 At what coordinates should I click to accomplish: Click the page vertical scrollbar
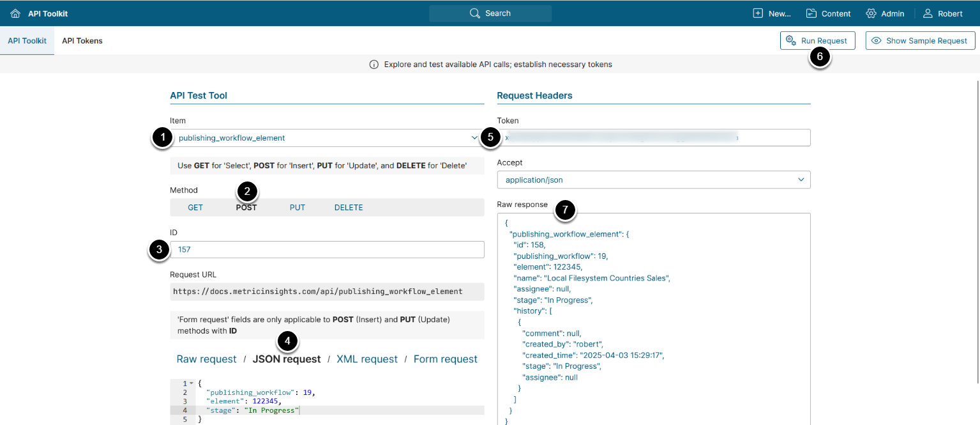tap(977, 230)
